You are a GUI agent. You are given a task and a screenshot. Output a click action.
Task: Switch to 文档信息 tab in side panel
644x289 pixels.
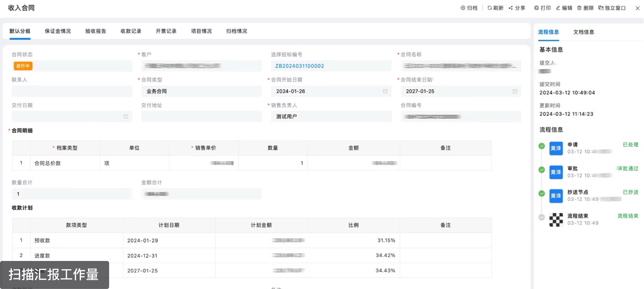(x=584, y=32)
